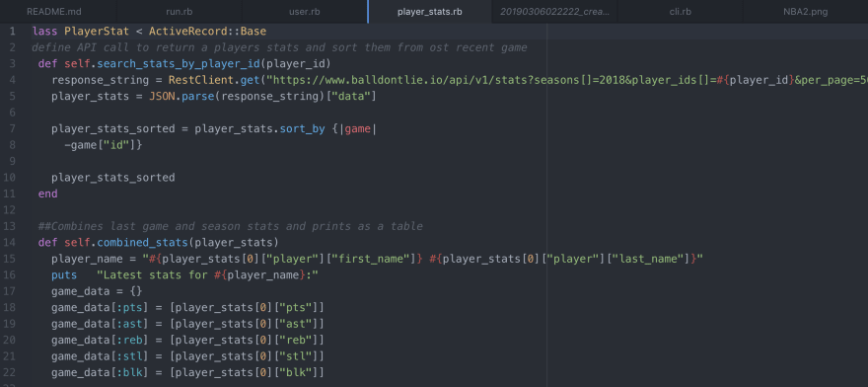
Task: Click line number 11 in the gutter
Action: pos(10,194)
